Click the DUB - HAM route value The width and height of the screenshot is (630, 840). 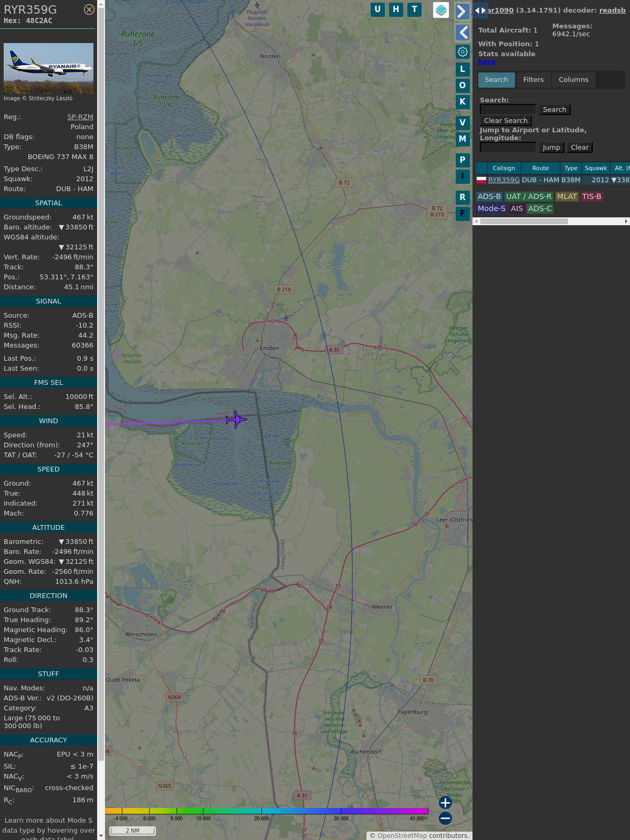[75, 189]
